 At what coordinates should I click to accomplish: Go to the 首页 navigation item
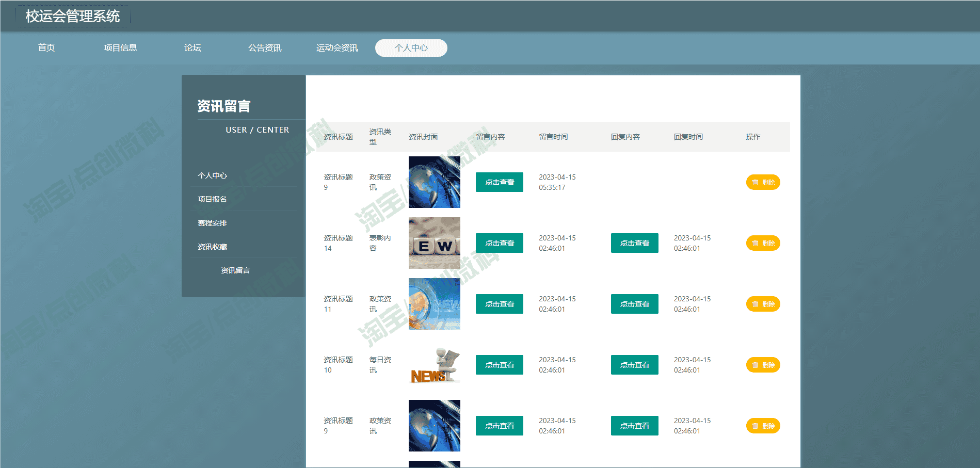[46, 48]
